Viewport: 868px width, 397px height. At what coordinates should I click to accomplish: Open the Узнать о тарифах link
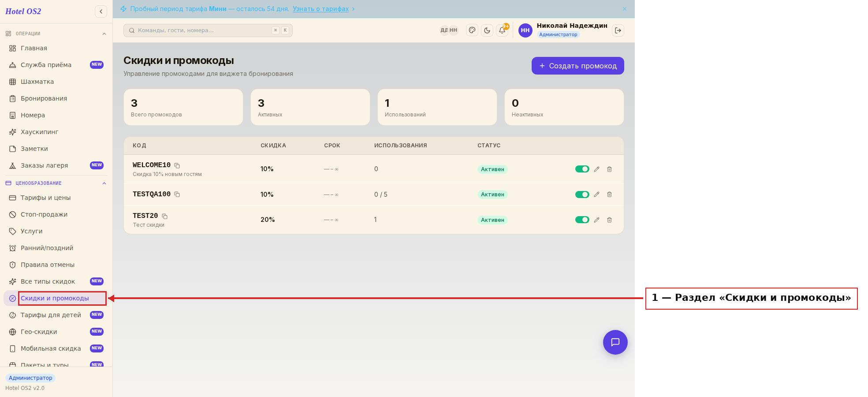click(320, 9)
